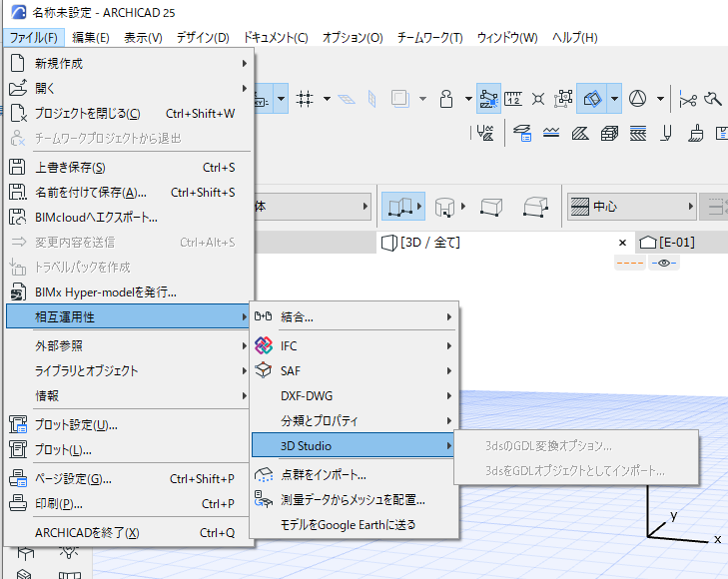This screenshot has height=579, width=728.
Task: Select BIMcloudへエクスポート...
Action: [129, 218]
